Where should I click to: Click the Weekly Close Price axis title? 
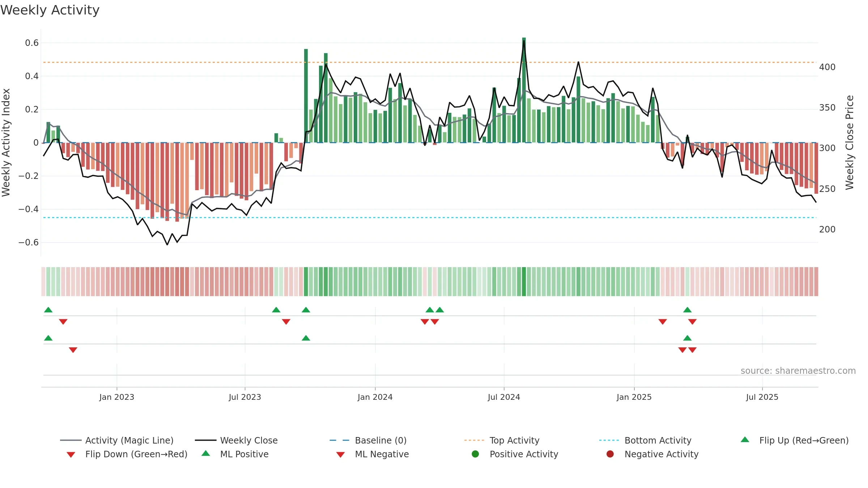click(850, 142)
